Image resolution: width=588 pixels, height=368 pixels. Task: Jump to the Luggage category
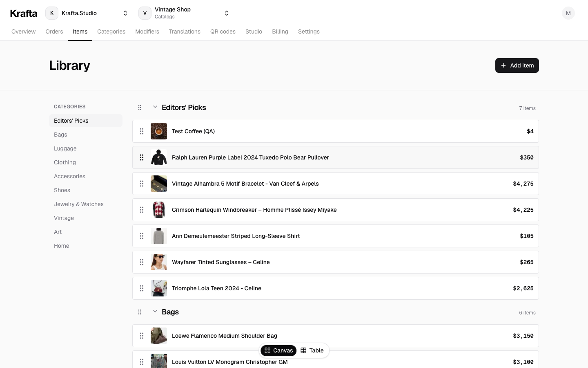[x=86, y=148]
